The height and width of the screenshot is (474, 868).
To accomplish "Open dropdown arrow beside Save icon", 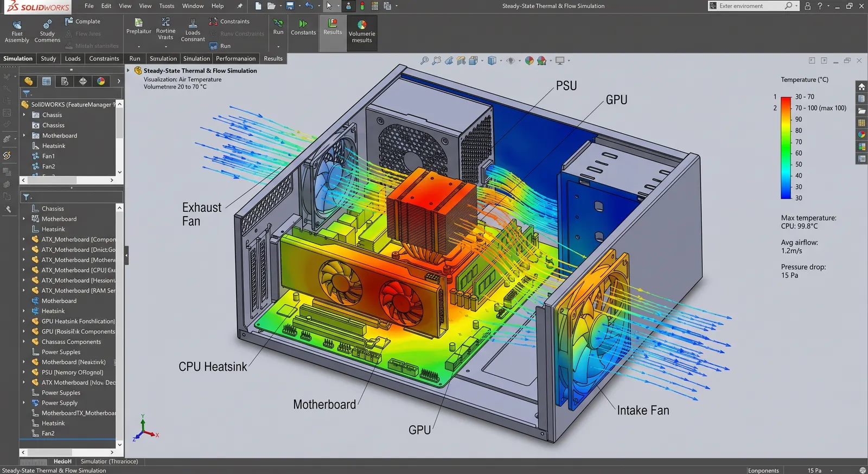I will [x=299, y=6].
